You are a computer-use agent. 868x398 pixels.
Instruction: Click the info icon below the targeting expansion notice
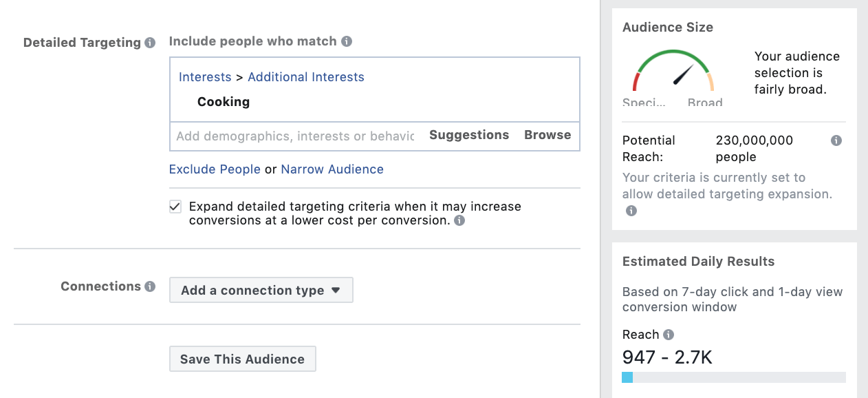(631, 211)
